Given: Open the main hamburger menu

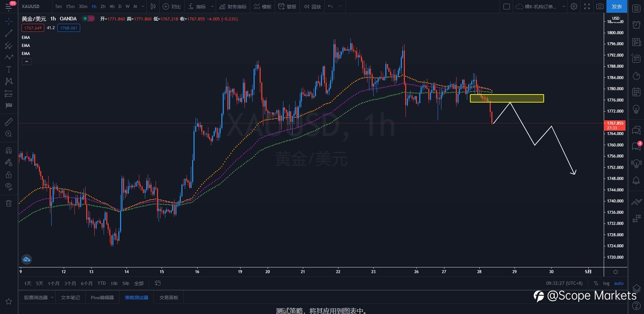Looking at the screenshot, I should point(9,6).
